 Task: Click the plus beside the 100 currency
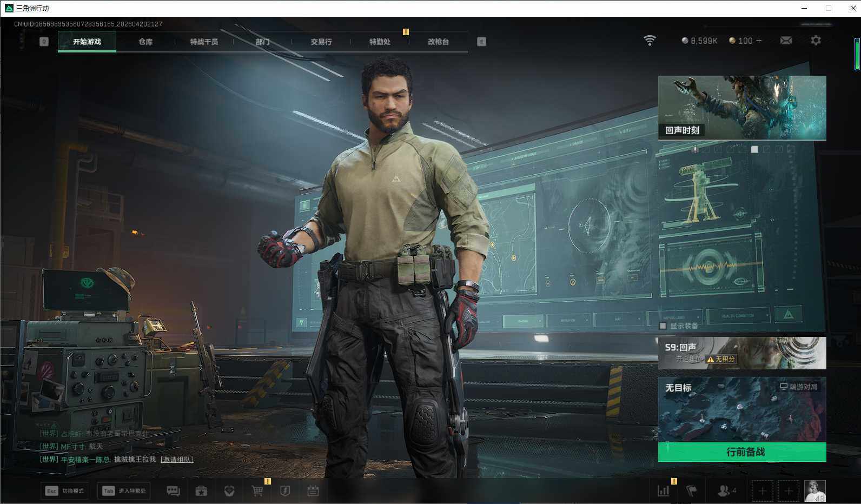click(x=759, y=41)
